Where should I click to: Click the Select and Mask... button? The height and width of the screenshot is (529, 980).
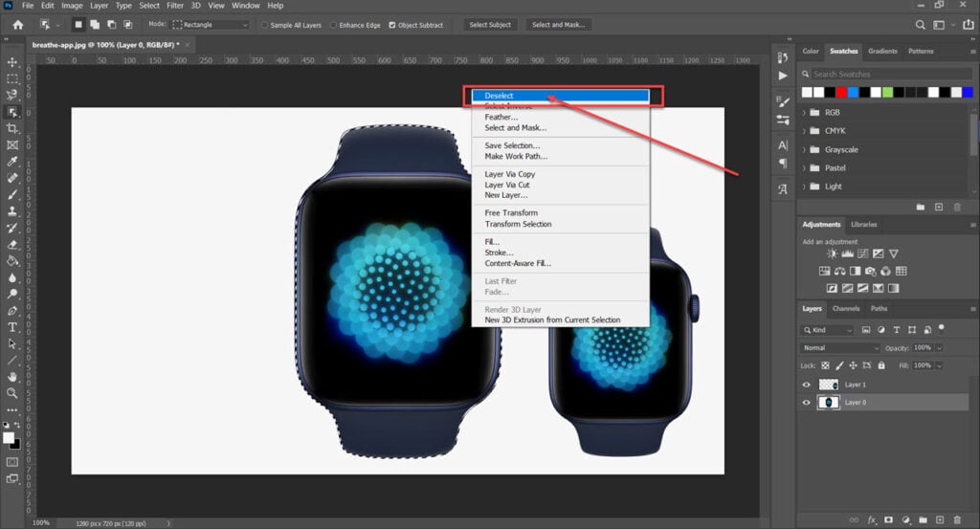pos(558,25)
